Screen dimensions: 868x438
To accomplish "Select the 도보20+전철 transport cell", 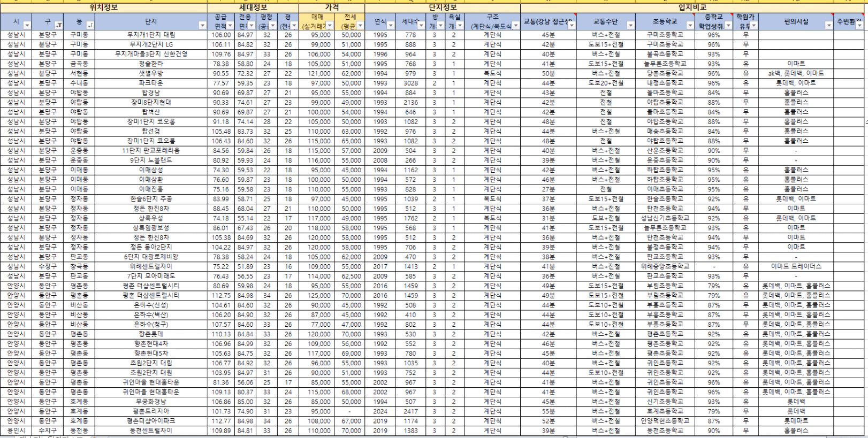I will (606, 83).
